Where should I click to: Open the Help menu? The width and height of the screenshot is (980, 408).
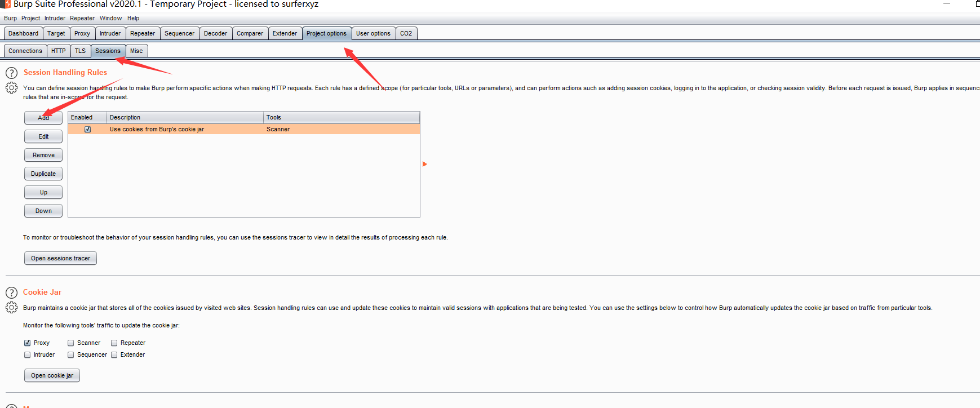tap(133, 18)
